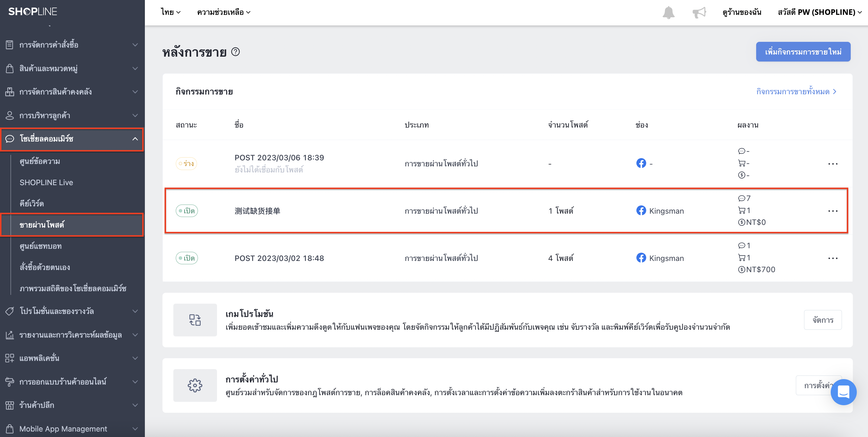
Task: Open more options for POST 2023/03/06 18:39
Action: pos(833,164)
